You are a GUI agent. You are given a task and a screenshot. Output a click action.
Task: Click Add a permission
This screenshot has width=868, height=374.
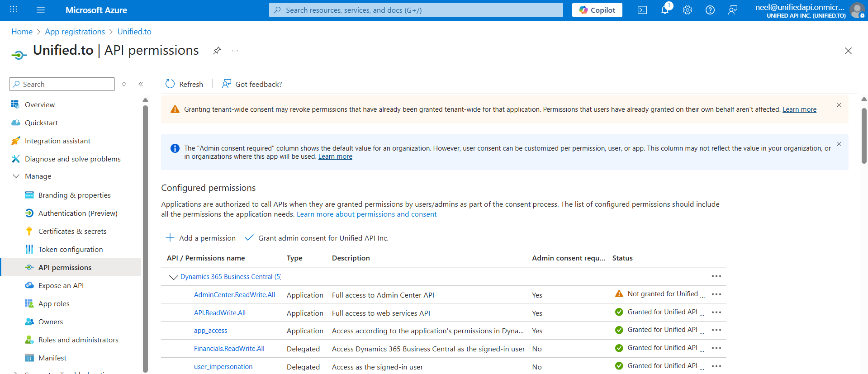(x=201, y=238)
